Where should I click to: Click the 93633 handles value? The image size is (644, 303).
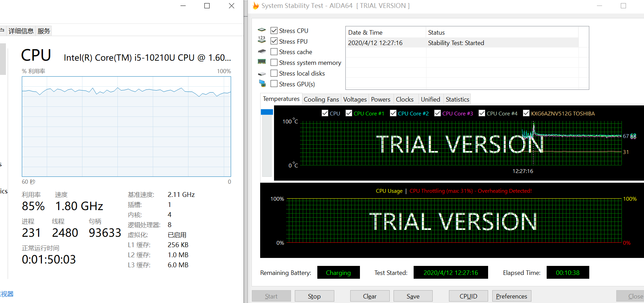(105, 233)
